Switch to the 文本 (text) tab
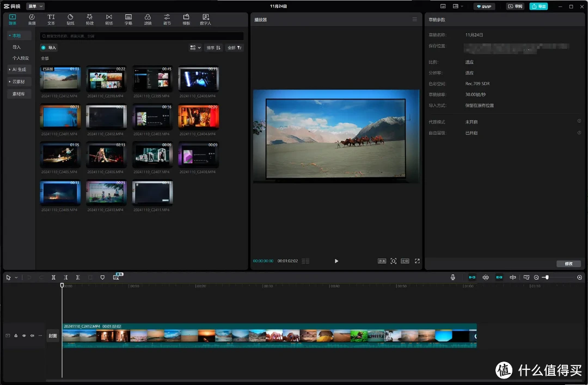Viewport: 588px width, 385px height. (51, 20)
